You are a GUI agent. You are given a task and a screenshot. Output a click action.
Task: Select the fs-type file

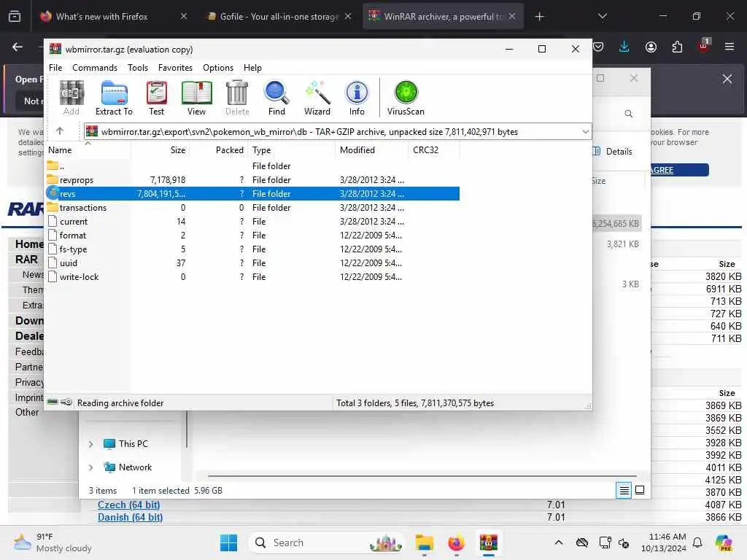[252, 249]
